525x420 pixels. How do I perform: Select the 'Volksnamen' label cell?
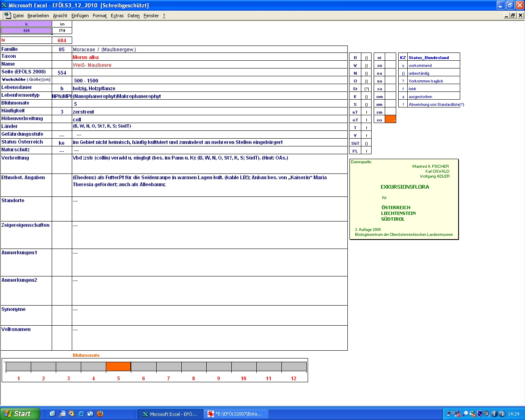26,338
